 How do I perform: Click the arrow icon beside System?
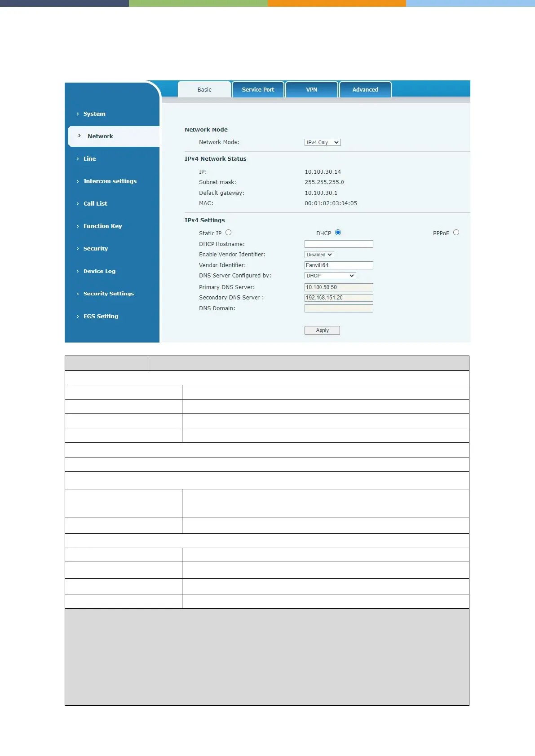tap(78, 114)
